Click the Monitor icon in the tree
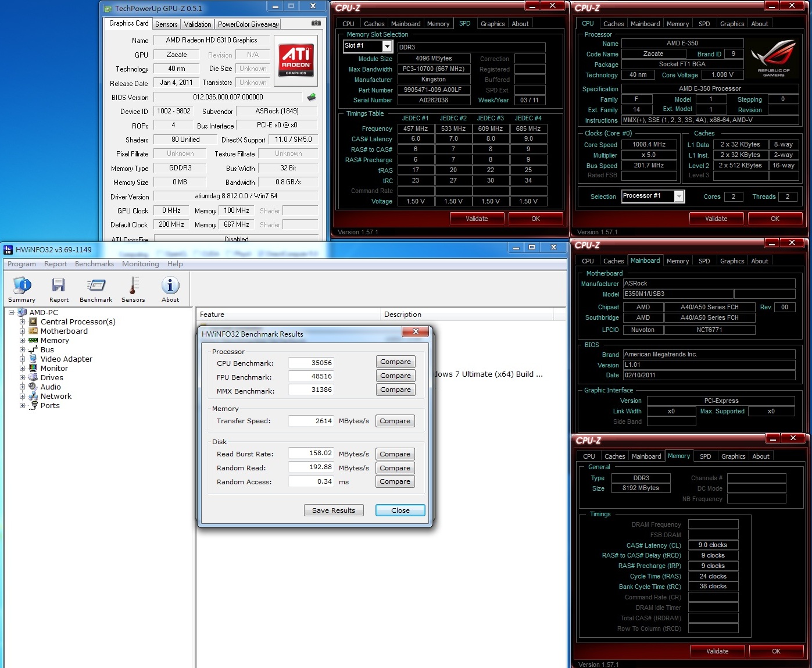This screenshot has width=812, height=668. (33, 368)
